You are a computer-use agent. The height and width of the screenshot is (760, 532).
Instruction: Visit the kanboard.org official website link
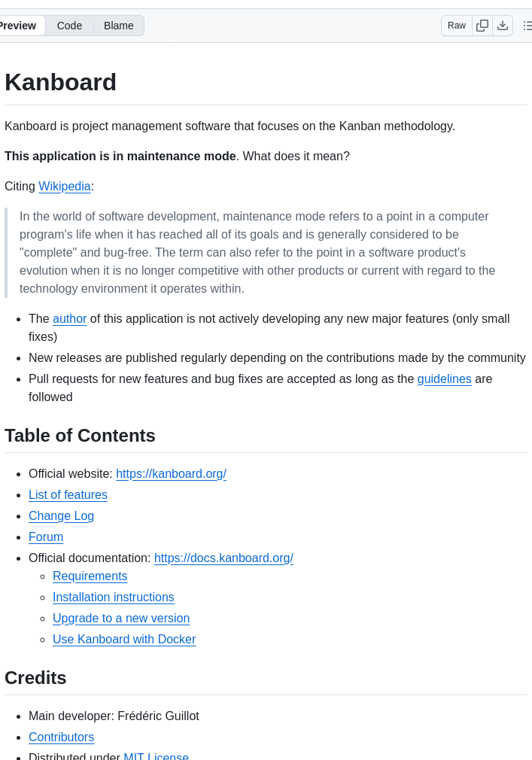click(171, 474)
